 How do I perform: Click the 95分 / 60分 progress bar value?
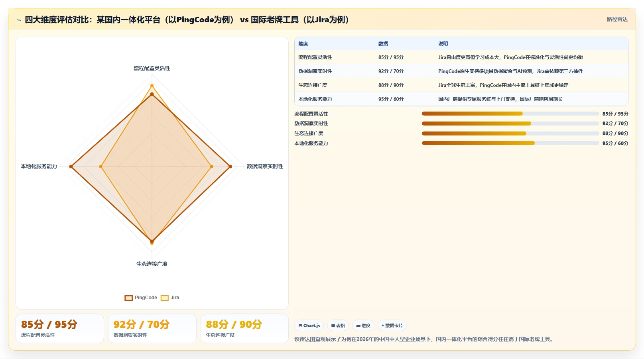pos(615,143)
